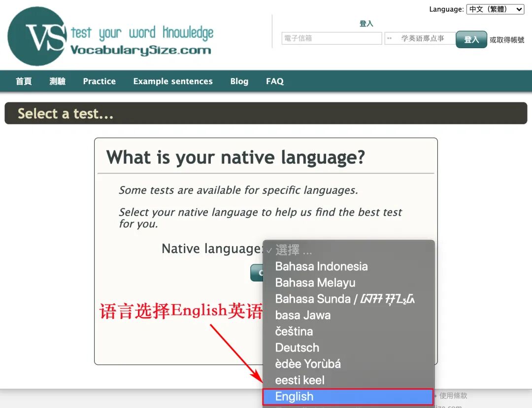Choose Deutsch from the language list
This screenshot has height=408, width=532.
(348, 347)
